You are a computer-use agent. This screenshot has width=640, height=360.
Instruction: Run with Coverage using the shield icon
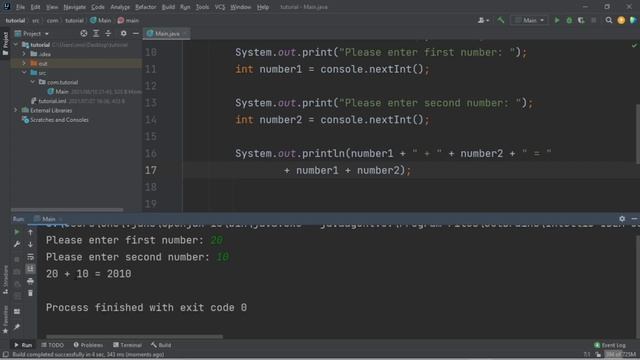pos(581,20)
